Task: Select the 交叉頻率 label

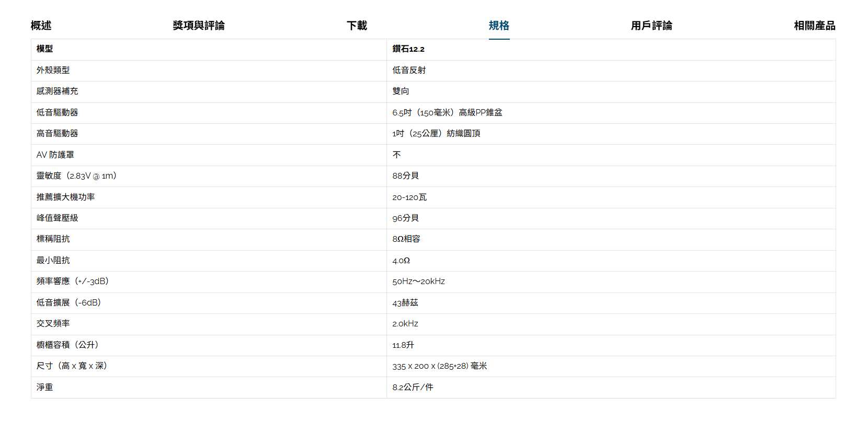Action: (53, 323)
